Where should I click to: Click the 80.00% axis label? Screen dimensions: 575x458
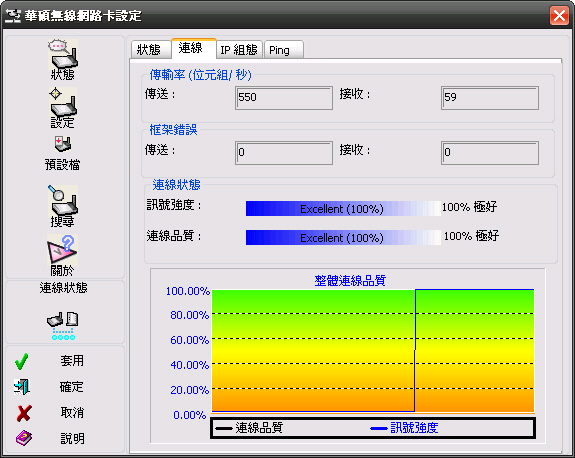190,315
